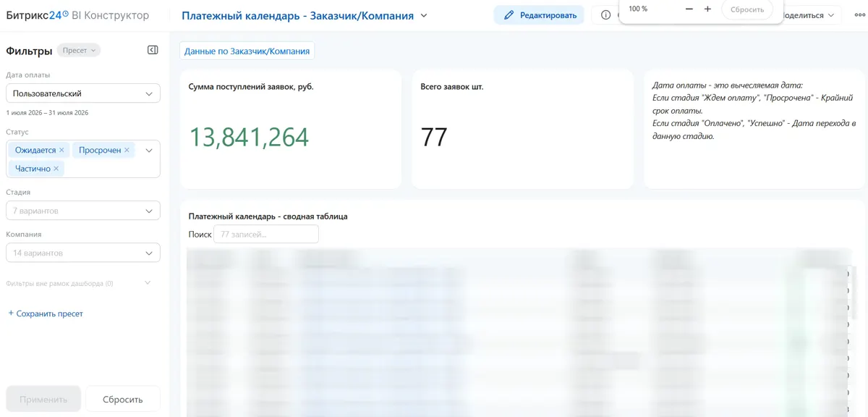Expand the Статус filter dropdown arrow
Screen dimensions: 868x417
149,151
